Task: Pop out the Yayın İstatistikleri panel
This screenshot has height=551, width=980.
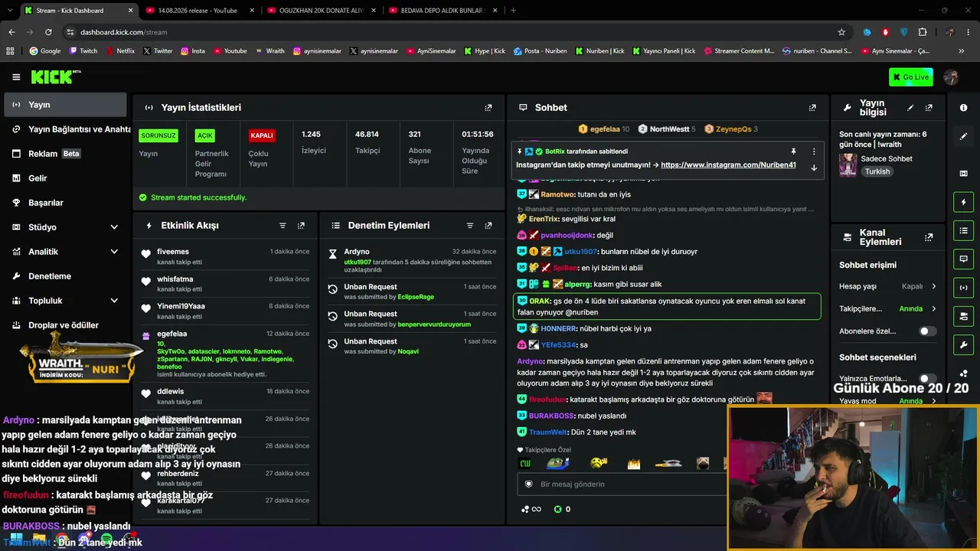Action: click(488, 108)
